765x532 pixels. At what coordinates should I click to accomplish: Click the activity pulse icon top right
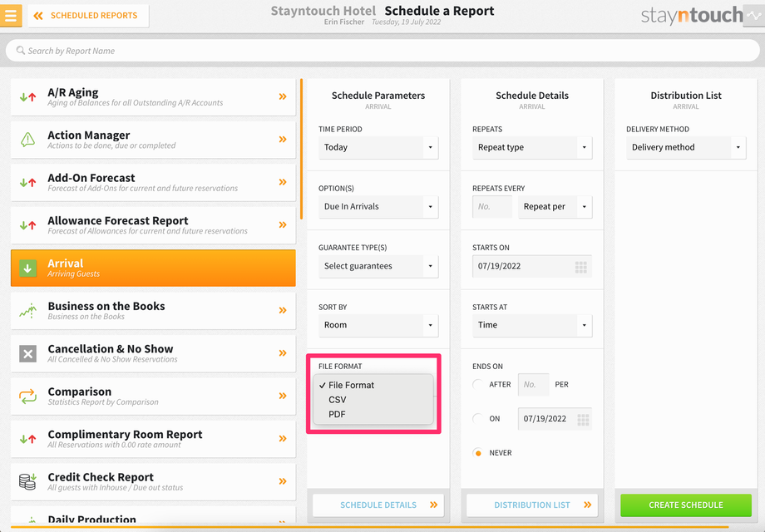(754, 16)
